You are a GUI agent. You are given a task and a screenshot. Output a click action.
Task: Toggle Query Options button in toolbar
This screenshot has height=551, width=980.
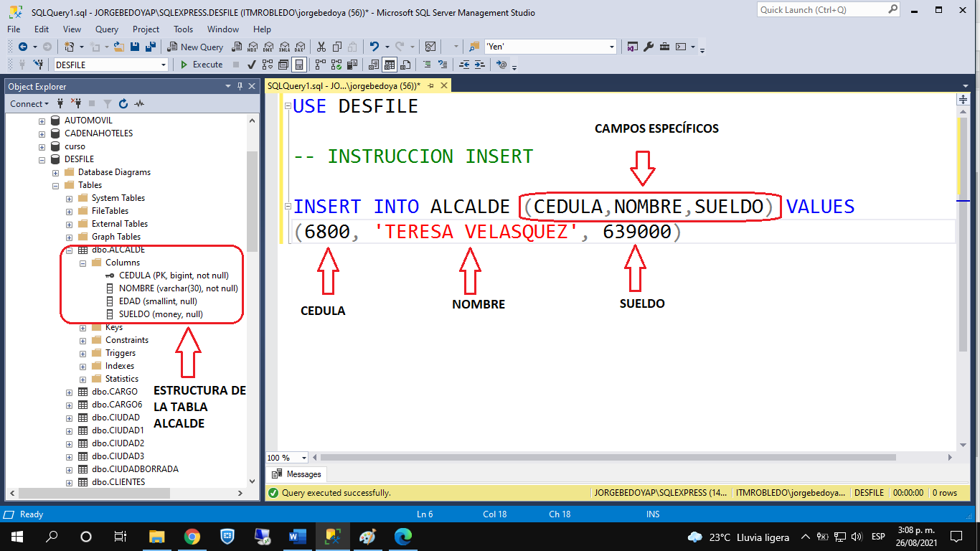point(283,65)
